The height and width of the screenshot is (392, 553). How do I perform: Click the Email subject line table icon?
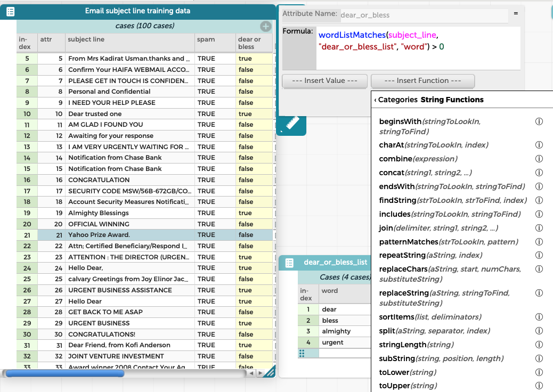tap(10, 11)
